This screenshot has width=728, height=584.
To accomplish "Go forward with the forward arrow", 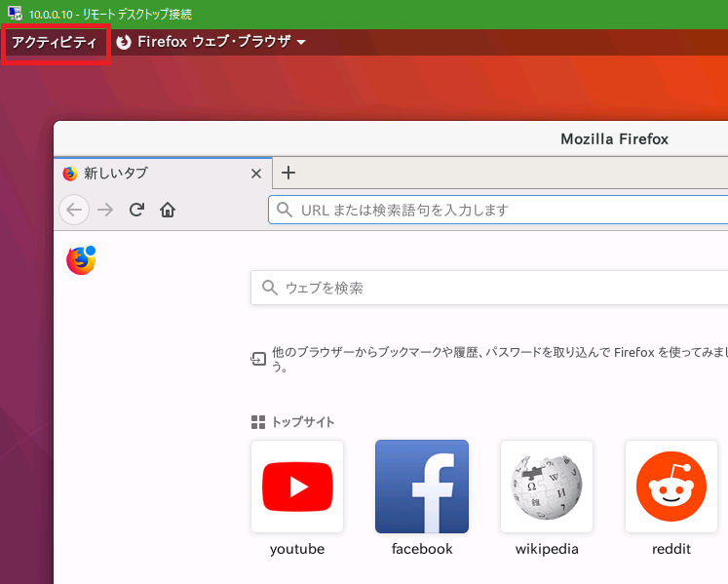I will point(105,210).
